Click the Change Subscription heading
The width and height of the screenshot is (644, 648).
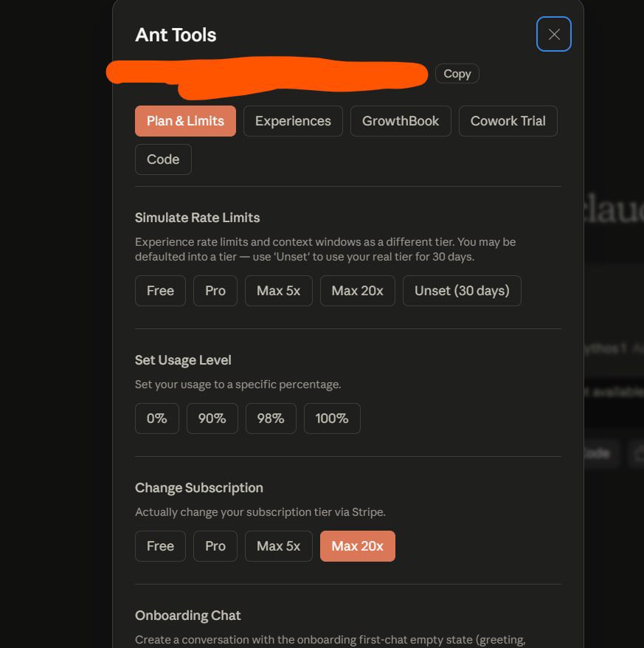point(198,488)
